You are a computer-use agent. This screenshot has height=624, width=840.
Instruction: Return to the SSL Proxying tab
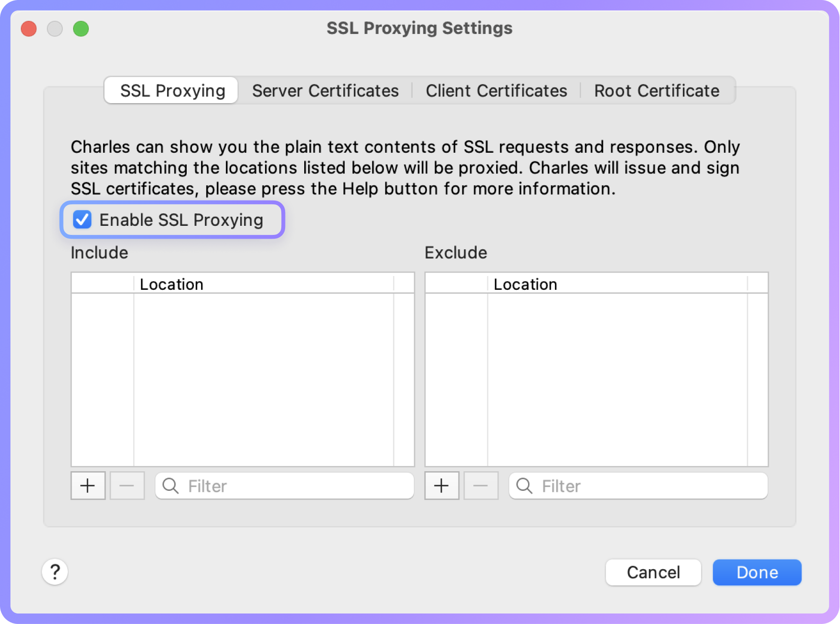point(170,90)
